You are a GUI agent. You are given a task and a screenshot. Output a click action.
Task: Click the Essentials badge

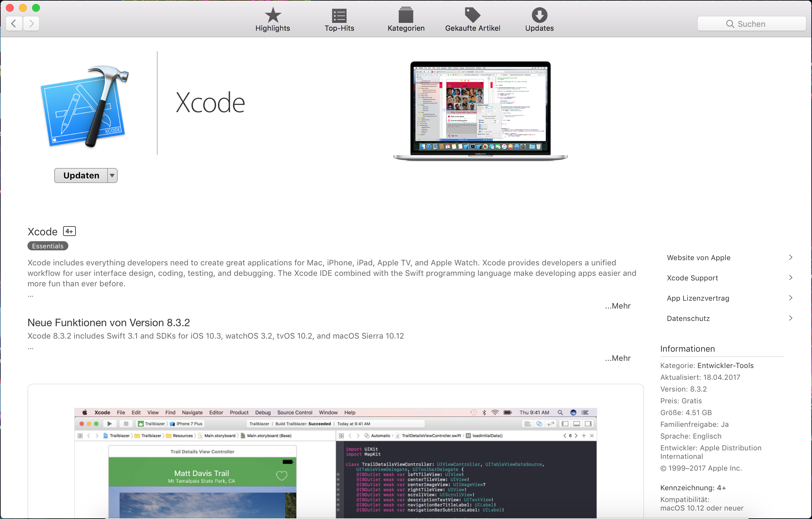[x=47, y=246]
